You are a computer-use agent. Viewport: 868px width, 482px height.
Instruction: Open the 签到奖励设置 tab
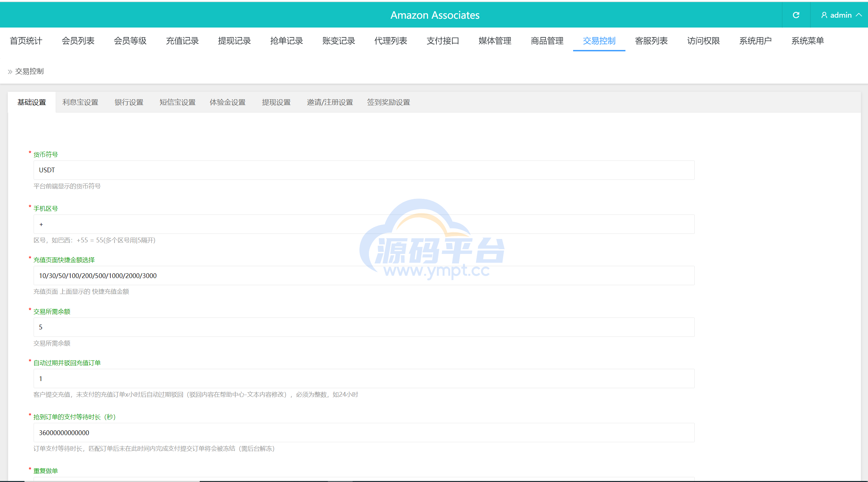coord(388,102)
